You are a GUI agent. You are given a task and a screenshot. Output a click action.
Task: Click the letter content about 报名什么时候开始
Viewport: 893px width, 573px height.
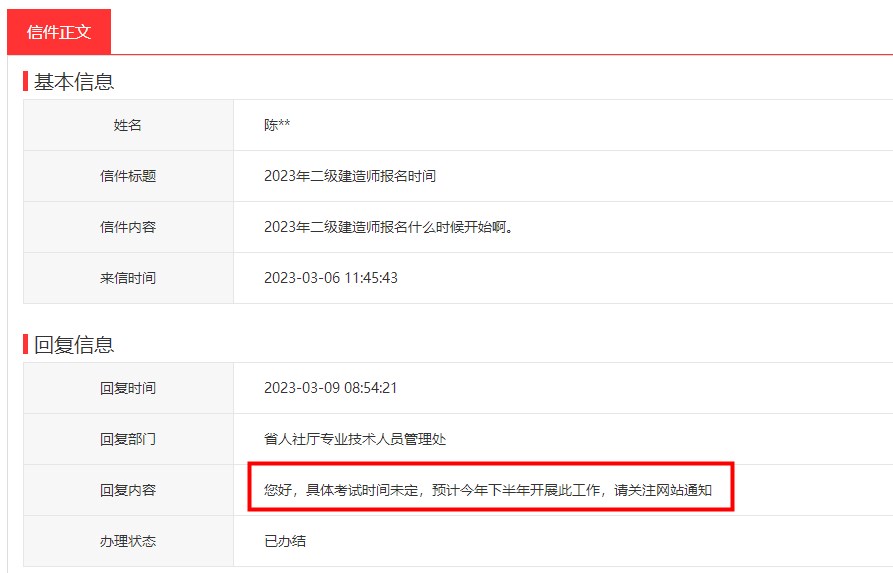[x=388, y=227]
